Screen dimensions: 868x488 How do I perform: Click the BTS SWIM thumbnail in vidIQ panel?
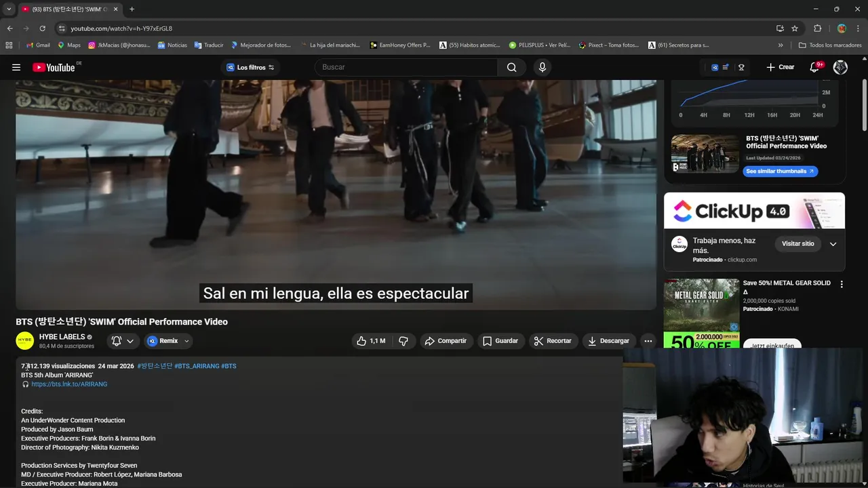click(705, 154)
